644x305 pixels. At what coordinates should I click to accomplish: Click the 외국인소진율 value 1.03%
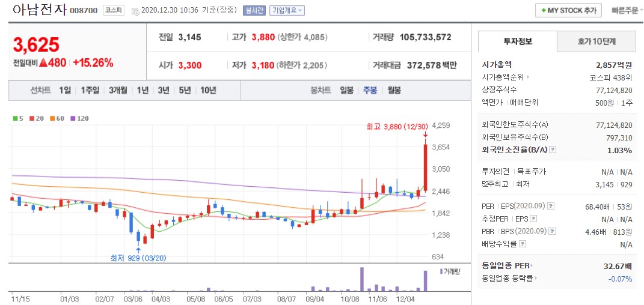620,150
